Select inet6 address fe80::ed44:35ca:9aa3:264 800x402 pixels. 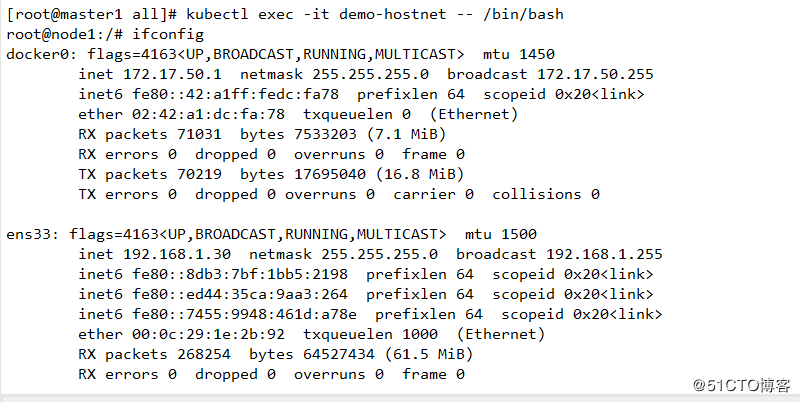click(x=240, y=294)
